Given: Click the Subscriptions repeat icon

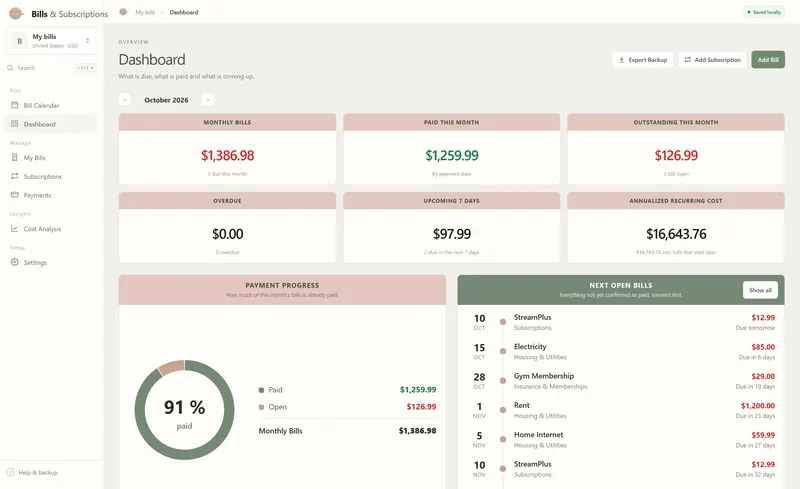Looking at the screenshot, I should click(14, 176).
